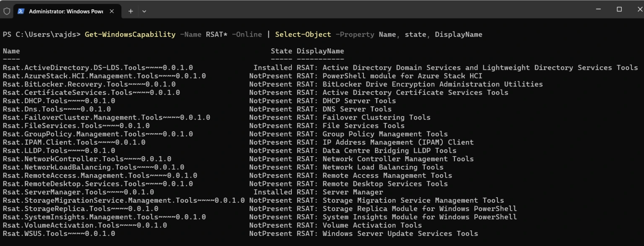
Task: Click the DisplayName column header
Action: click(x=320, y=51)
